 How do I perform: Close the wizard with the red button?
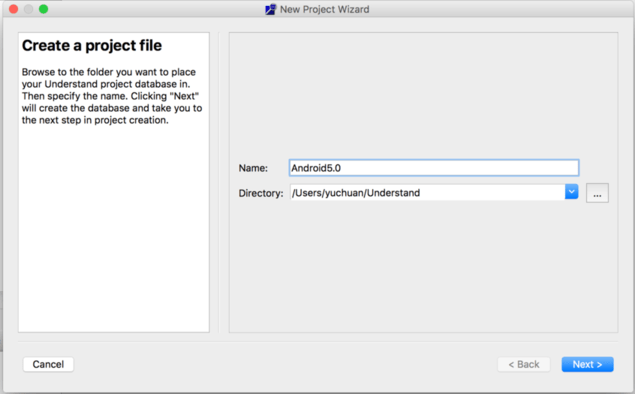click(x=13, y=9)
